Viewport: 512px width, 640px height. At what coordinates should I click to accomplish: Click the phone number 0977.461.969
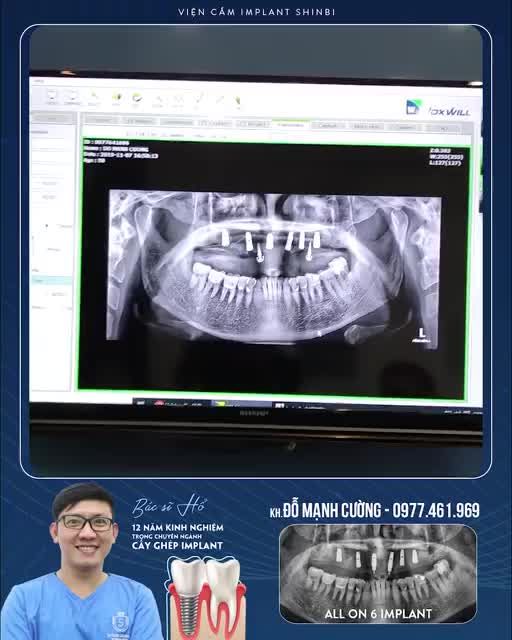pos(436,510)
